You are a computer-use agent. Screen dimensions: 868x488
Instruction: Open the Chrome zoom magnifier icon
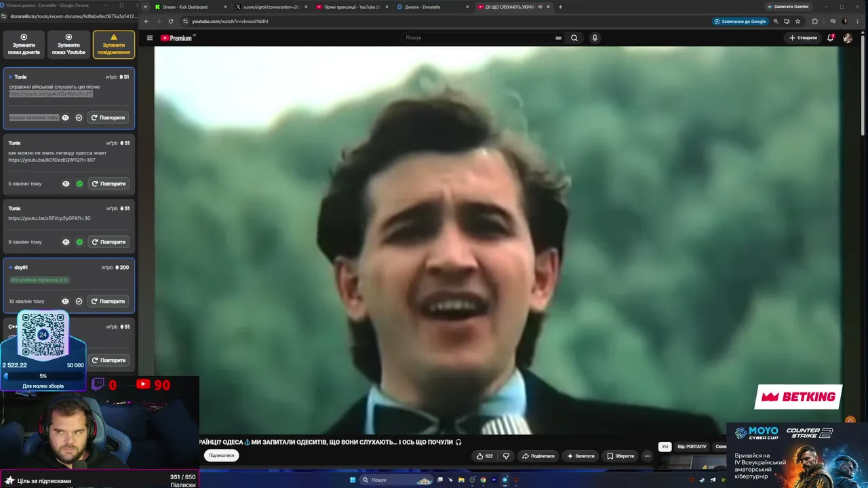pos(776,21)
